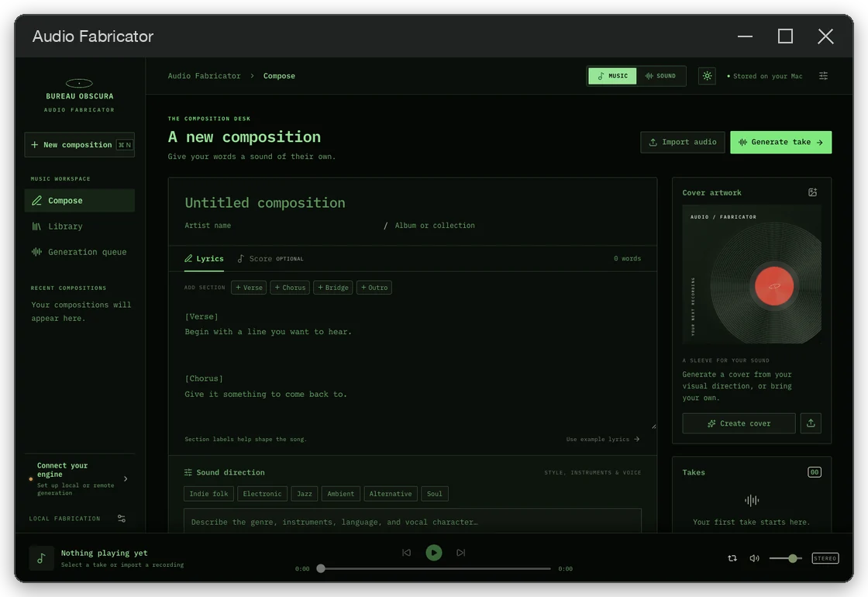Viewport: 868px width, 597px height.
Task: Add a Chorus section
Action: tap(290, 288)
